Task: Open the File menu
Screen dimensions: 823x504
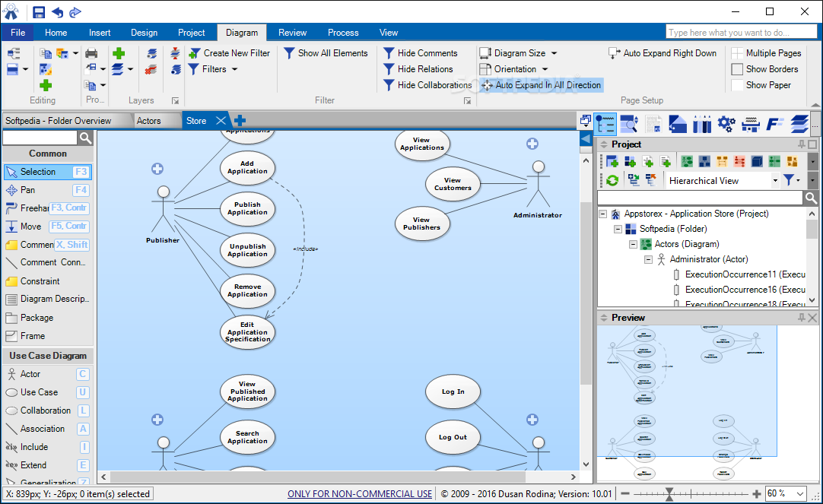Action: pos(17,33)
